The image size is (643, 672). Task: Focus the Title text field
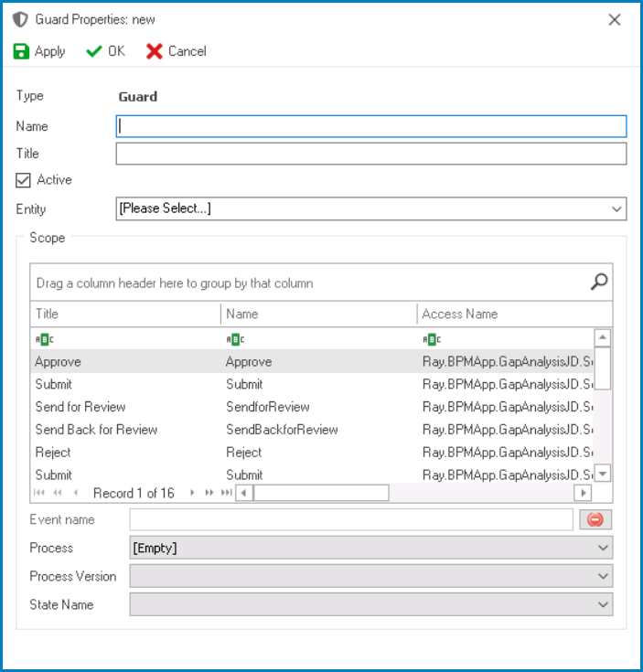pyautogui.click(x=370, y=154)
